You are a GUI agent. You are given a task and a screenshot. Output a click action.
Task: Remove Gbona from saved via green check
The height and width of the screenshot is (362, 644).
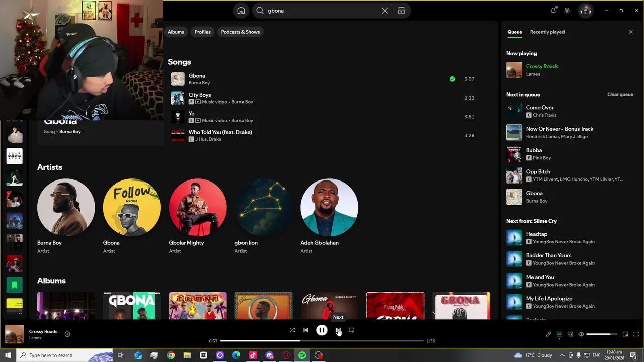(452, 79)
